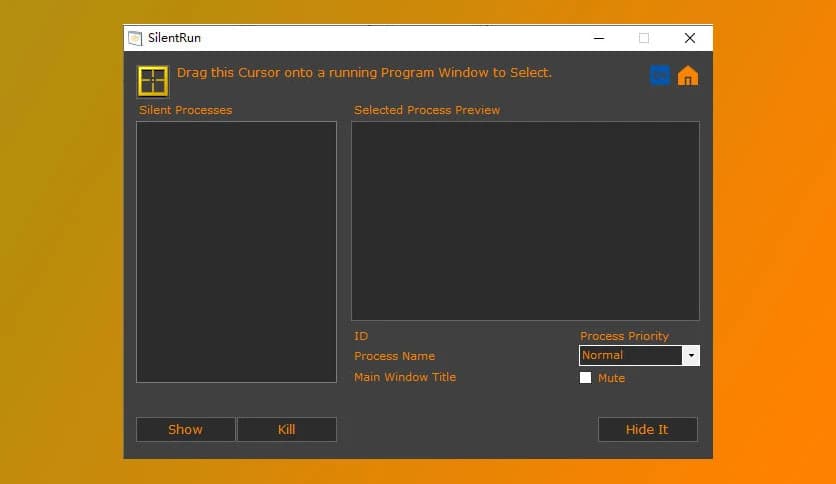836x484 pixels.
Task: Click the Main Window Title label
Action: [405, 377]
